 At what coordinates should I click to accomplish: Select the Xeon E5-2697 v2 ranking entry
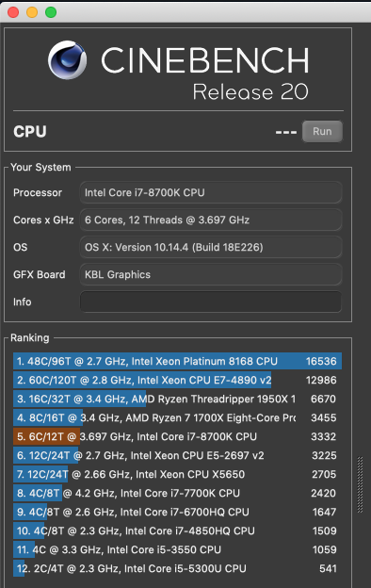pos(177,455)
